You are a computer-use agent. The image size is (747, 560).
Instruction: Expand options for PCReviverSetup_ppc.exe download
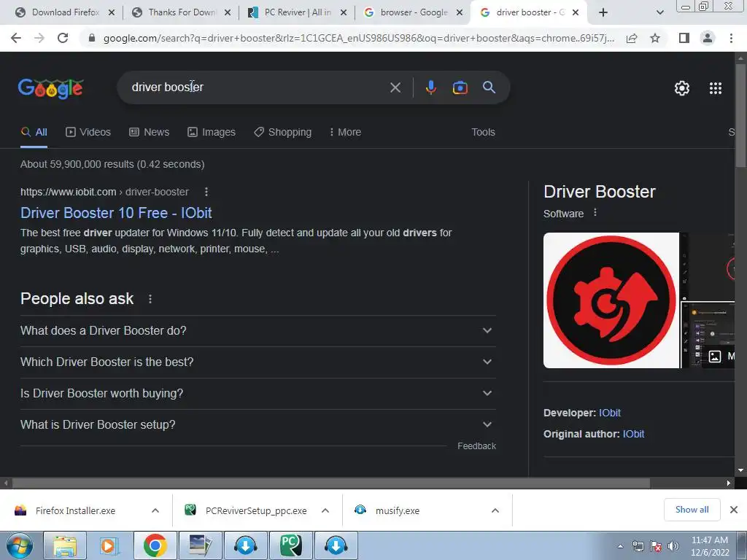pos(325,510)
